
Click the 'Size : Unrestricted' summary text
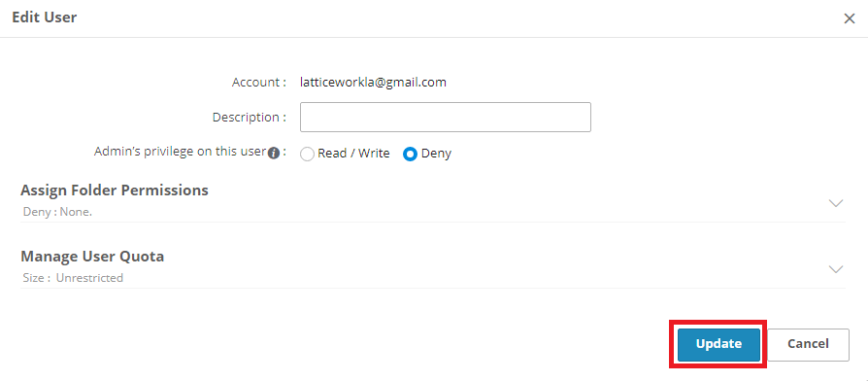click(73, 278)
